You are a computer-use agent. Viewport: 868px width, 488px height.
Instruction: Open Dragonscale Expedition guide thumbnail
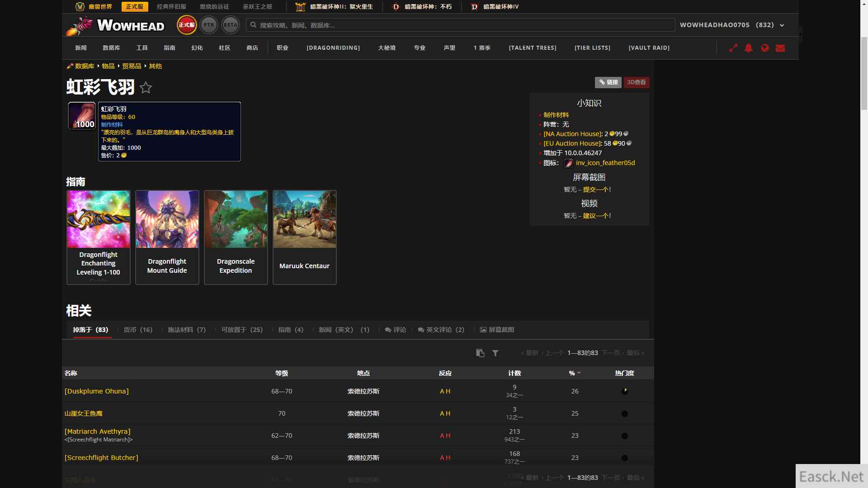click(236, 237)
